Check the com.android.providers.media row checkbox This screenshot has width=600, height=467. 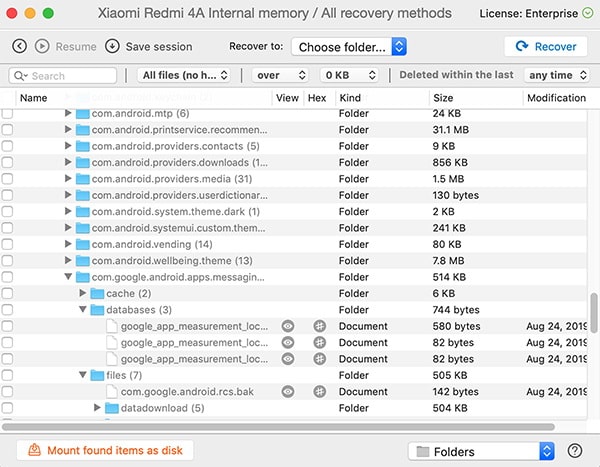pyautogui.click(x=7, y=179)
